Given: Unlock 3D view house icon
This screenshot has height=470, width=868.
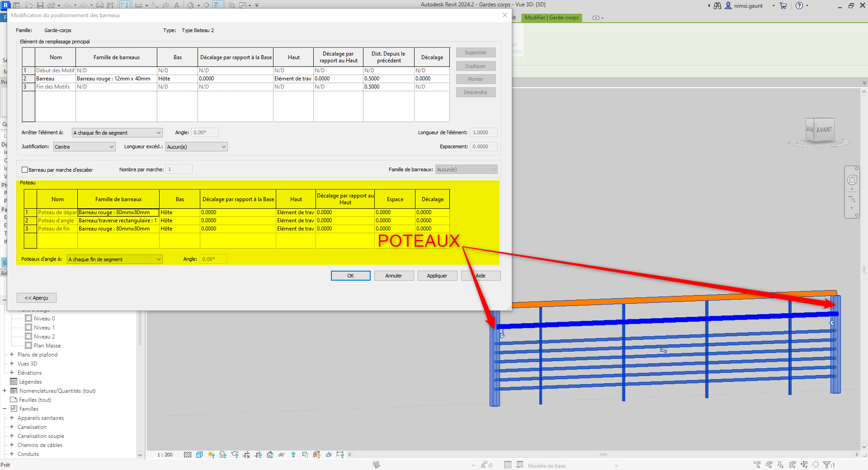Looking at the screenshot, I should pos(270,455).
